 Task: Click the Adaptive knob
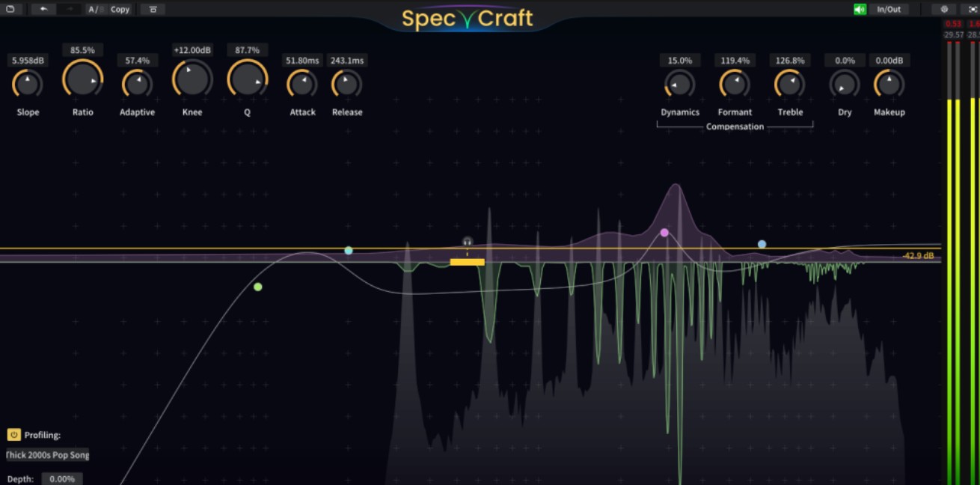(137, 84)
